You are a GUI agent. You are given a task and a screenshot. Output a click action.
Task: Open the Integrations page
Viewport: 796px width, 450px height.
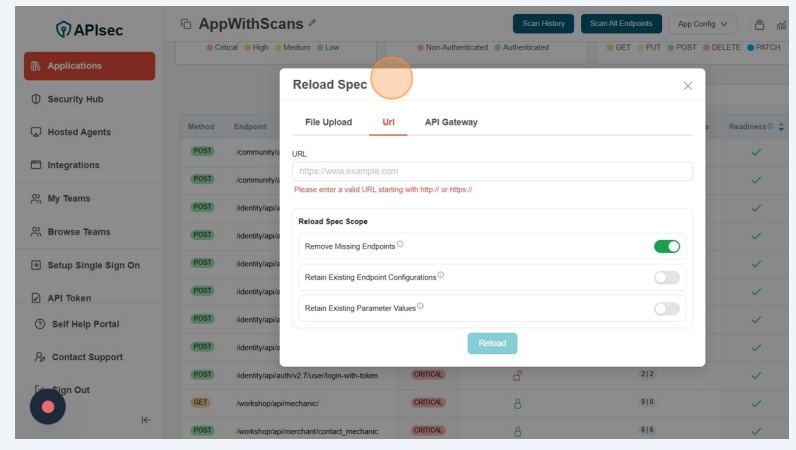click(x=73, y=165)
